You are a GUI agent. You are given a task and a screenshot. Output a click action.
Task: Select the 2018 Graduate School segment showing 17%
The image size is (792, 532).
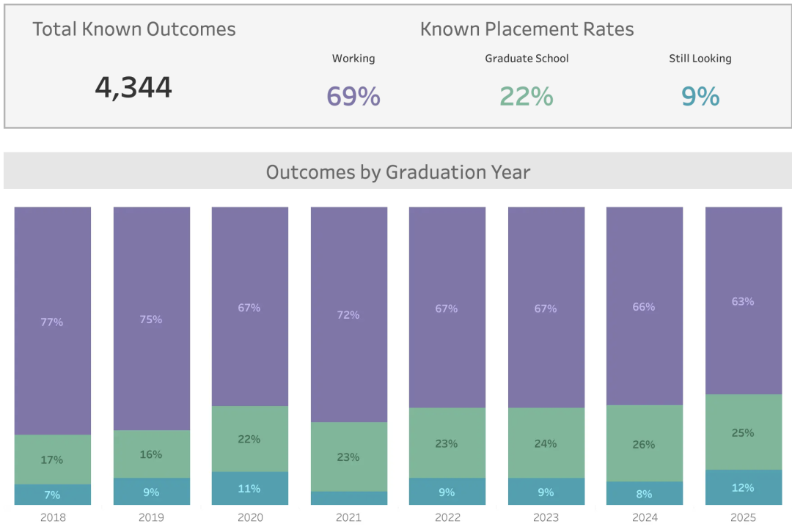(53, 459)
